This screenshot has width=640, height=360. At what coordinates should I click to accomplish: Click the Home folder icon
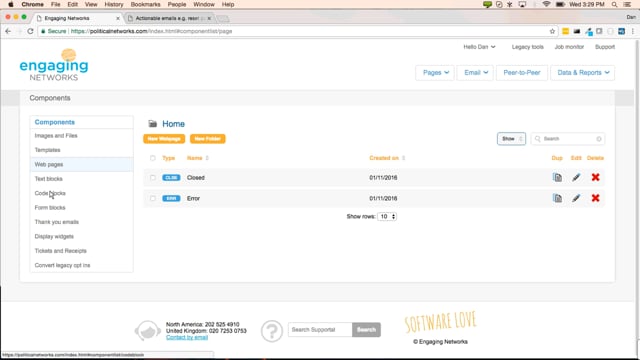[153, 124]
